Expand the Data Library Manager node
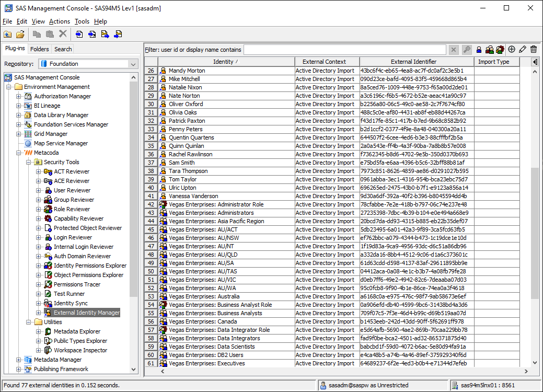Image resolution: width=543 pixels, height=392 pixels. tap(19, 115)
